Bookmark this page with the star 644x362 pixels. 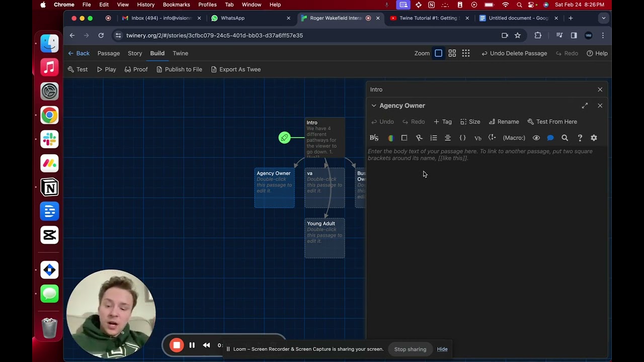pyautogui.click(x=517, y=35)
